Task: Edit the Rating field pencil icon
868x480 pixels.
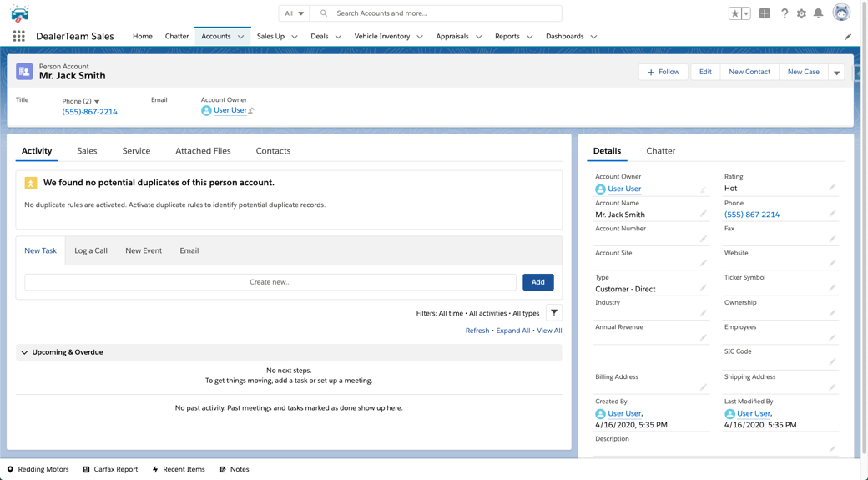Action: click(x=832, y=188)
